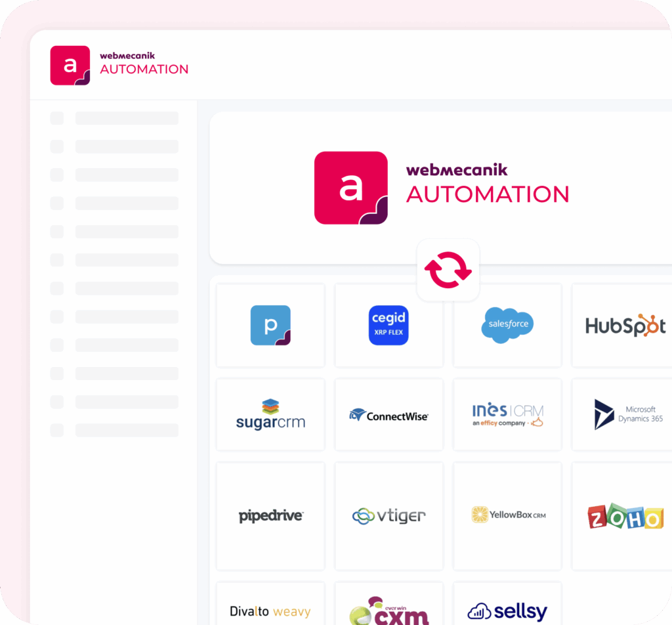672x625 pixels.
Task: Open the Everwin CXM tile
Action: click(x=388, y=611)
